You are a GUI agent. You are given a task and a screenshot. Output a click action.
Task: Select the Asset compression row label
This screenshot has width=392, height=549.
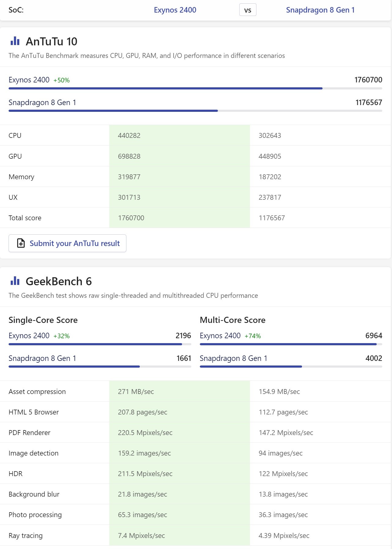click(x=37, y=392)
